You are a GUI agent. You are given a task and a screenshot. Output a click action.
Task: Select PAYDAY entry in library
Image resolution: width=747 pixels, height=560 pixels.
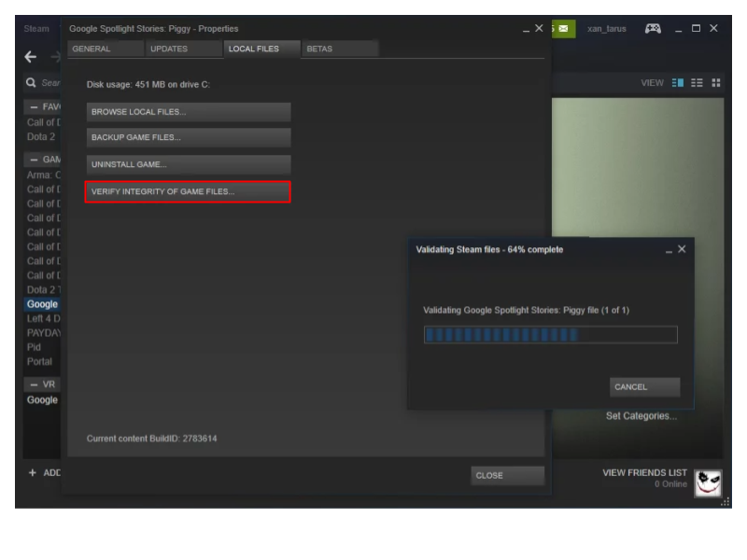click(x=43, y=332)
